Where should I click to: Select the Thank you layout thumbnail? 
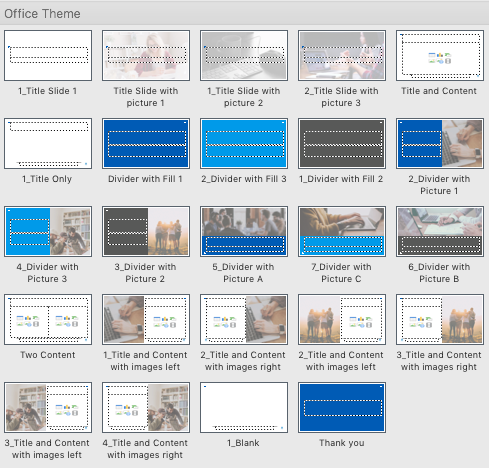(342, 407)
